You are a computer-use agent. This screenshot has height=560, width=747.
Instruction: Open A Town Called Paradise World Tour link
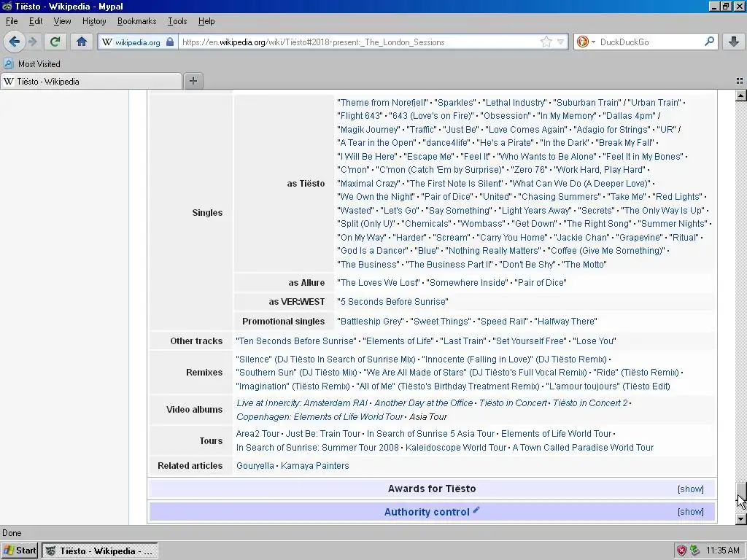(583, 448)
